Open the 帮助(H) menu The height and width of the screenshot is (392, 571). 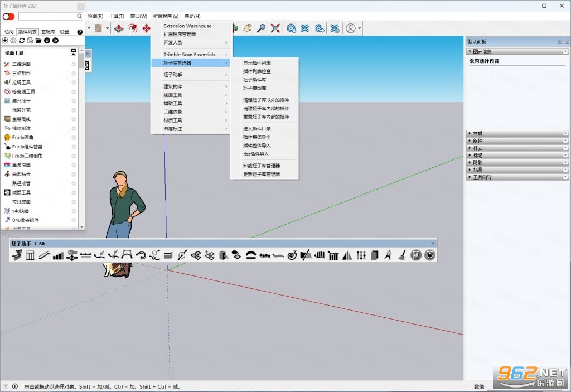click(192, 16)
